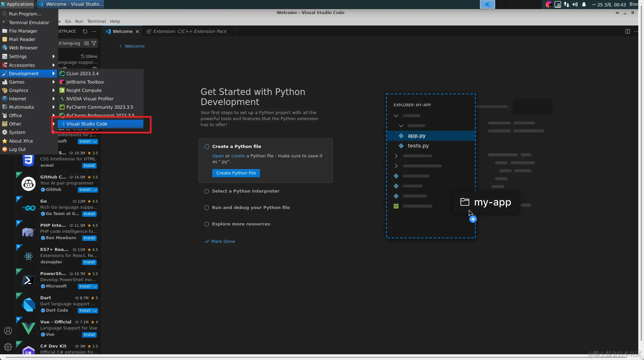Refresh the extensions marketplace list
The height and width of the screenshot is (360, 644).
point(85,32)
